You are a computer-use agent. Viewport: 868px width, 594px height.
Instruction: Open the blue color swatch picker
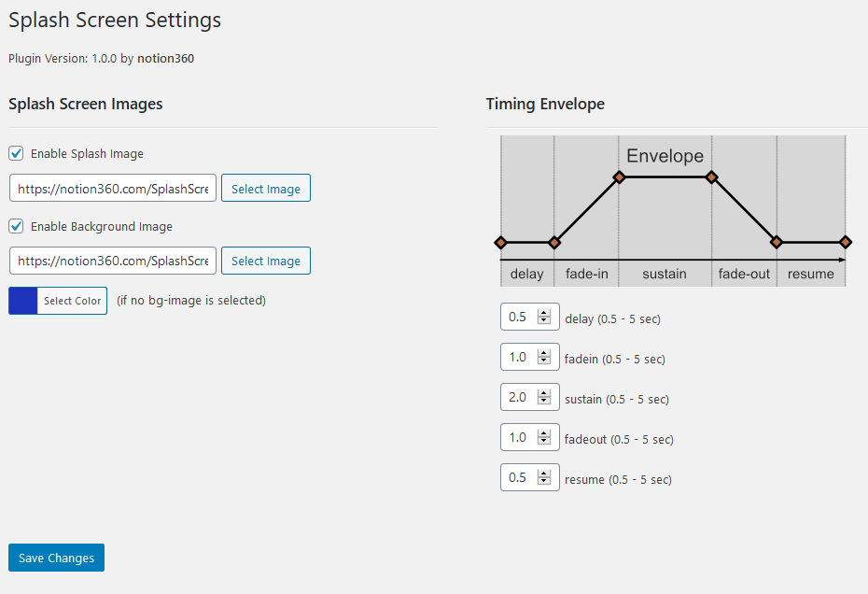[22, 301]
